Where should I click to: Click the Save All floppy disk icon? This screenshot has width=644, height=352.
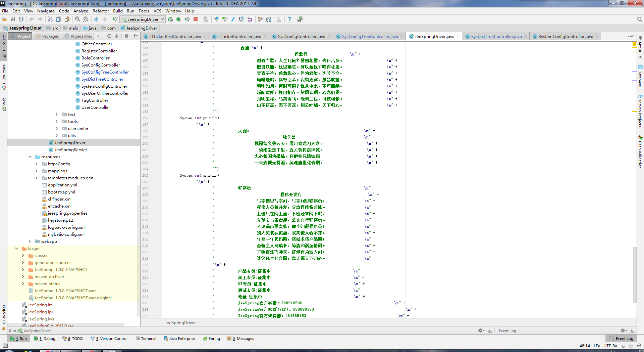click(x=13, y=19)
